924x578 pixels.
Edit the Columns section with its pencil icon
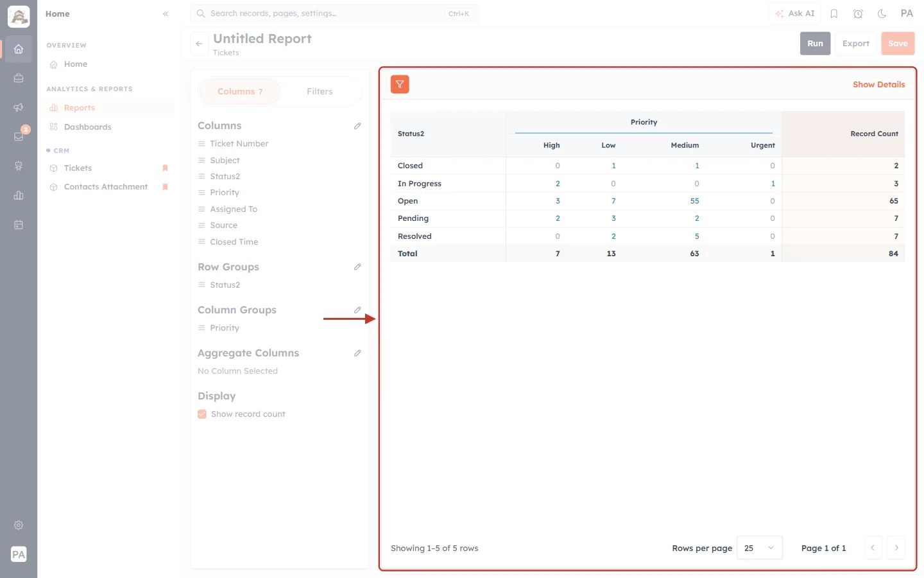357,126
